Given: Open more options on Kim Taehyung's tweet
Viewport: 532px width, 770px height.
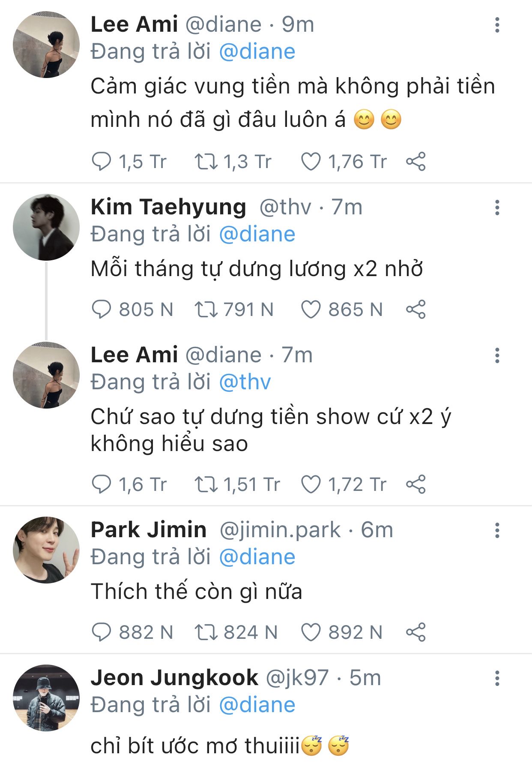Looking at the screenshot, I should (497, 208).
